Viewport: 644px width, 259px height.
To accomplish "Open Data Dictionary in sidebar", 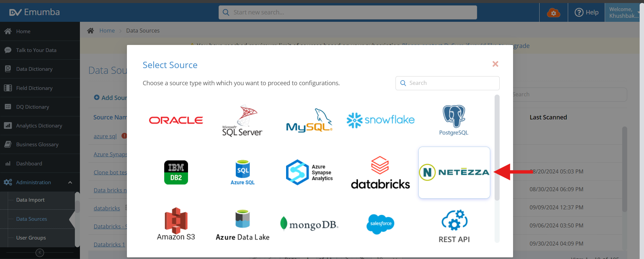I will (40, 69).
